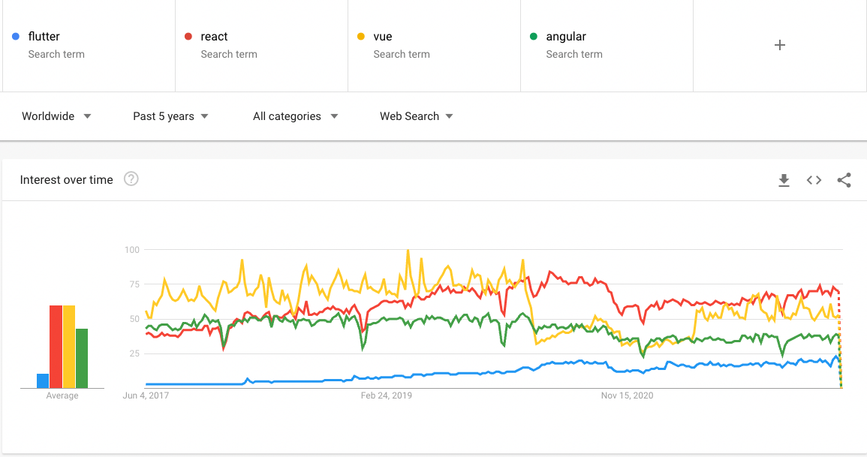Download the Interest over time data
This screenshot has height=457, width=867.
[784, 180]
